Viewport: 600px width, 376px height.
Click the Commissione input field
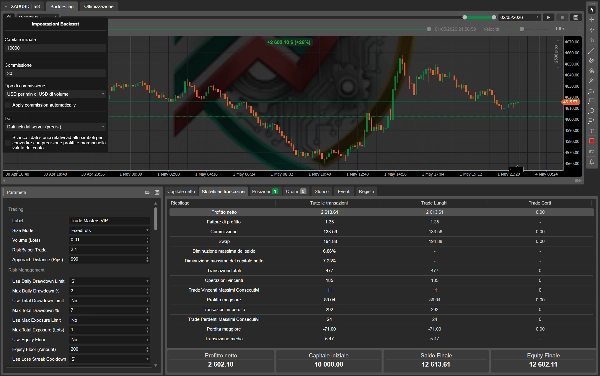pyautogui.click(x=55, y=73)
